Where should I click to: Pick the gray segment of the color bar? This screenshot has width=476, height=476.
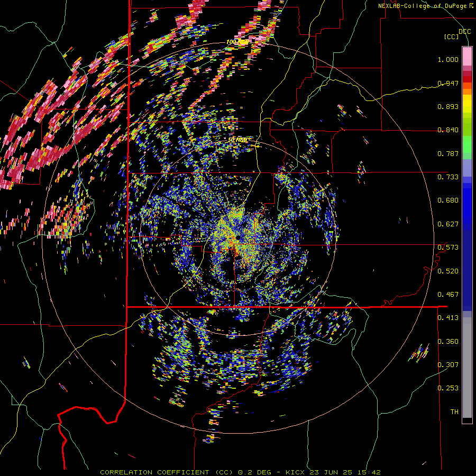coord(467,368)
